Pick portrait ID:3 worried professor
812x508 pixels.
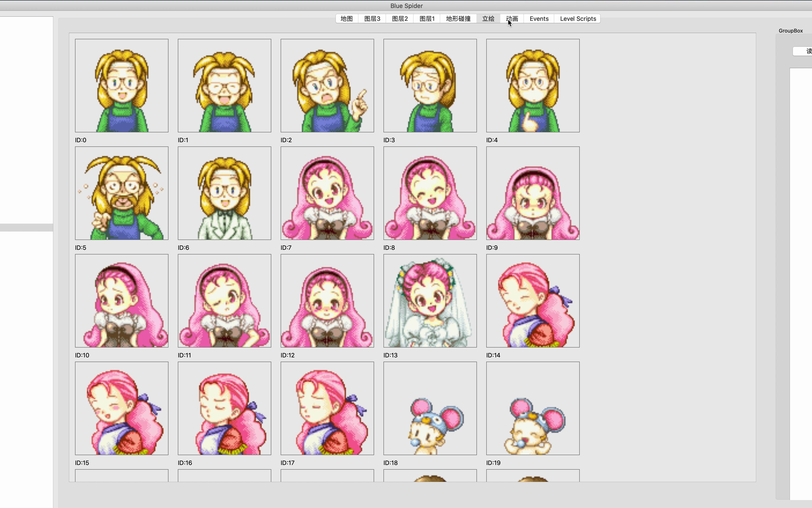pyautogui.click(x=430, y=86)
